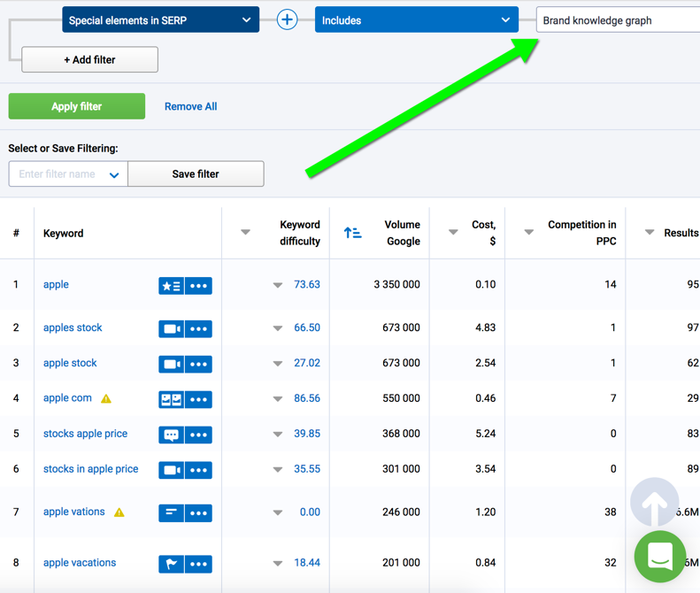
Task: Click the flag icon for apple vacations
Action: (172, 564)
